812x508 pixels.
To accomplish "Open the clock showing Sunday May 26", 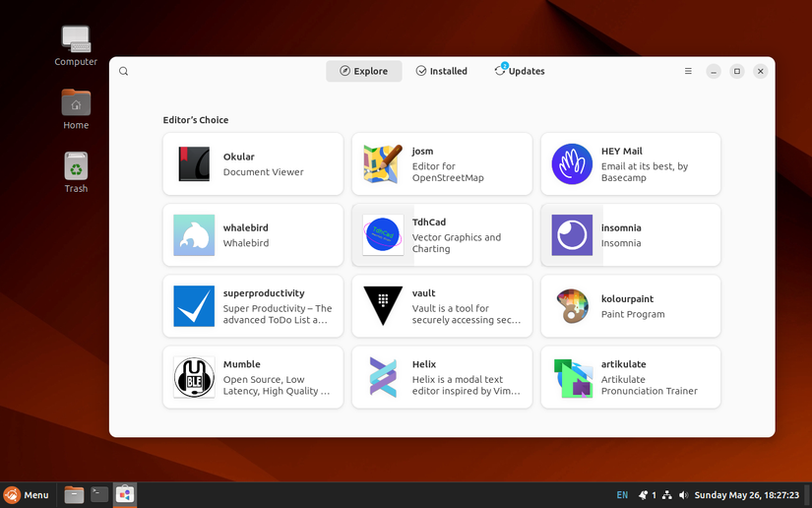I will (746, 495).
